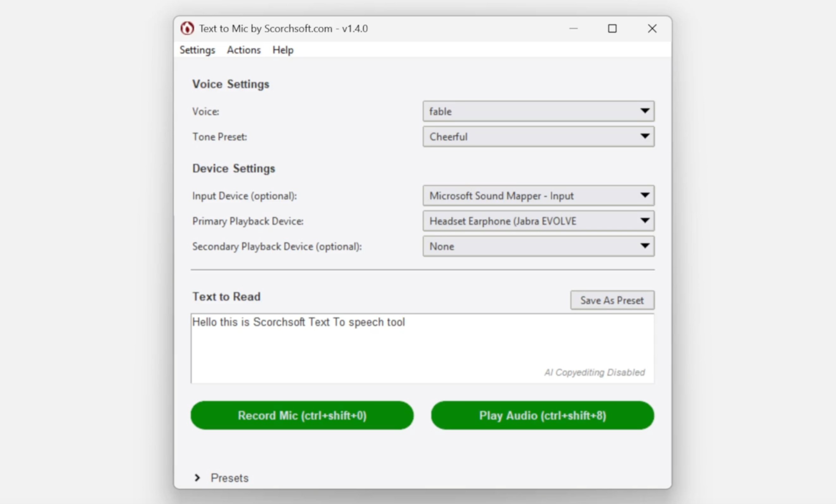
Task: Click the AI Copyediting Disabled label
Action: [594, 372]
